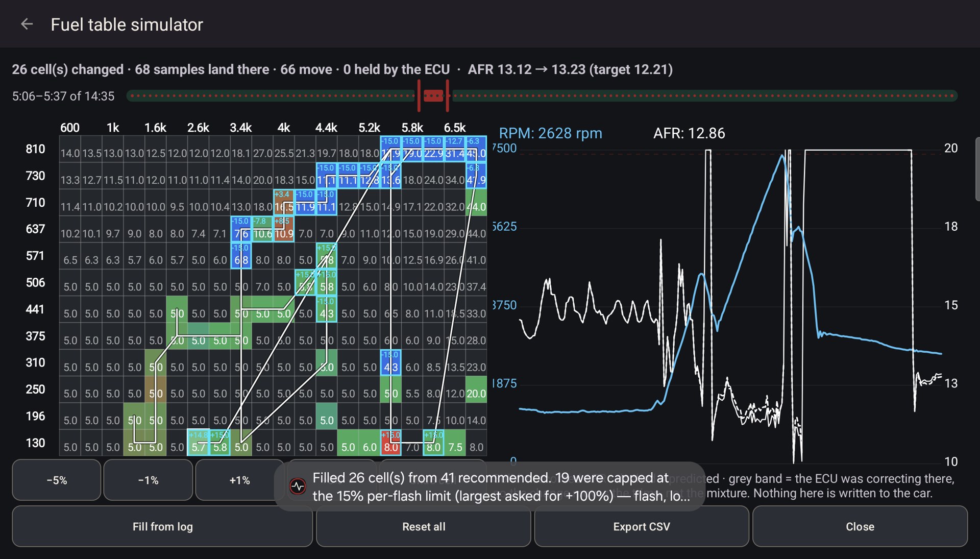Select the 44.0 green cell in row 710

pos(476,202)
